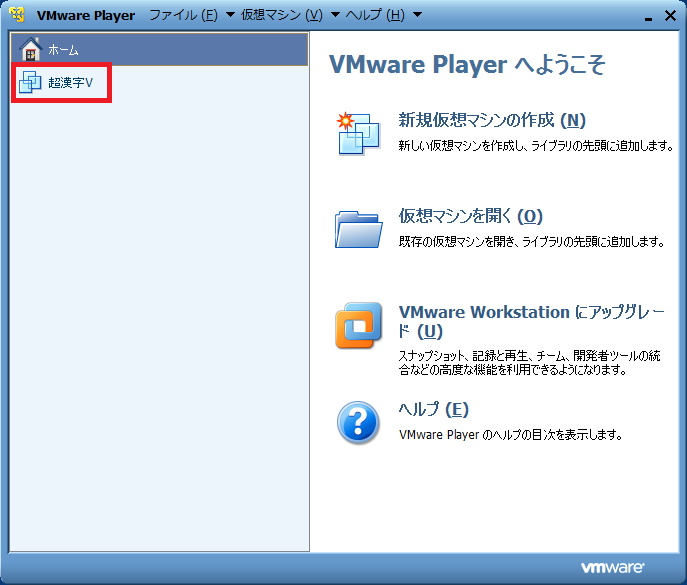Screen dimensions: 687x585
Task: Select the 新規仮想マシンの作成 (N) link
Action: (492, 121)
